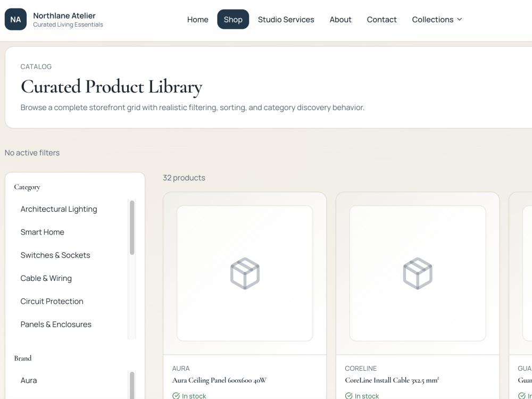The image size is (532, 399).
Task: Filter by Architectural Lighting category
Action: pos(71,209)
